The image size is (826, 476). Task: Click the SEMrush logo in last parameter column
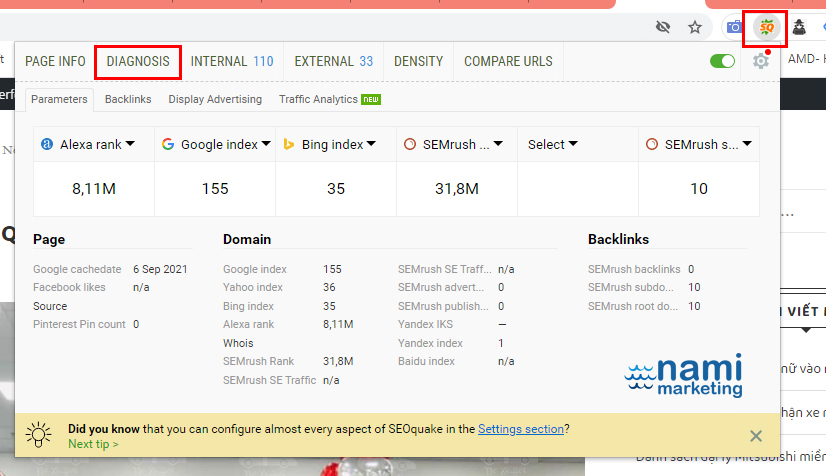click(652, 144)
